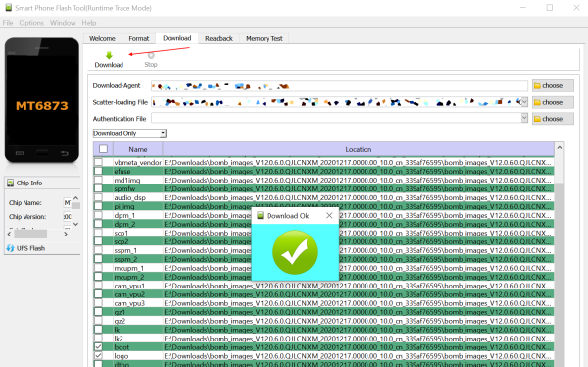Choose a Scatter-loading file
588x367 pixels.
click(x=553, y=102)
